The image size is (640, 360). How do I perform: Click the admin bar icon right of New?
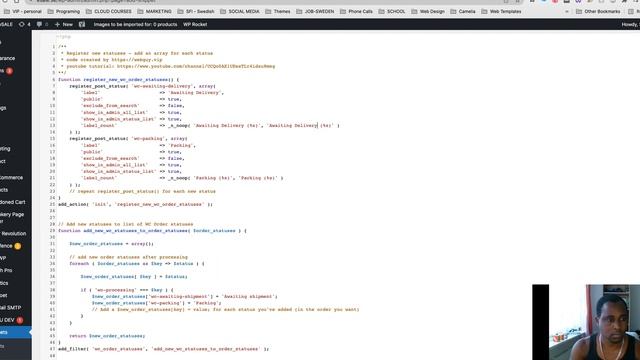coord(82,24)
